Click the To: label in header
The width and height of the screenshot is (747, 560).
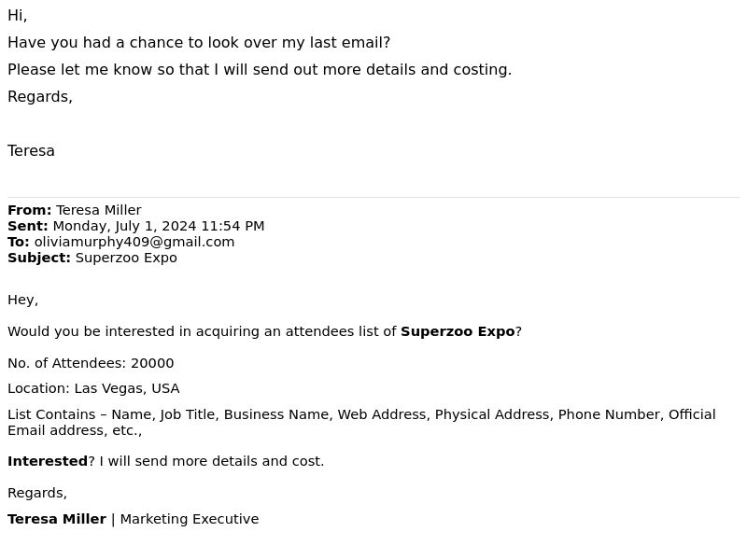click(x=19, y=242)
